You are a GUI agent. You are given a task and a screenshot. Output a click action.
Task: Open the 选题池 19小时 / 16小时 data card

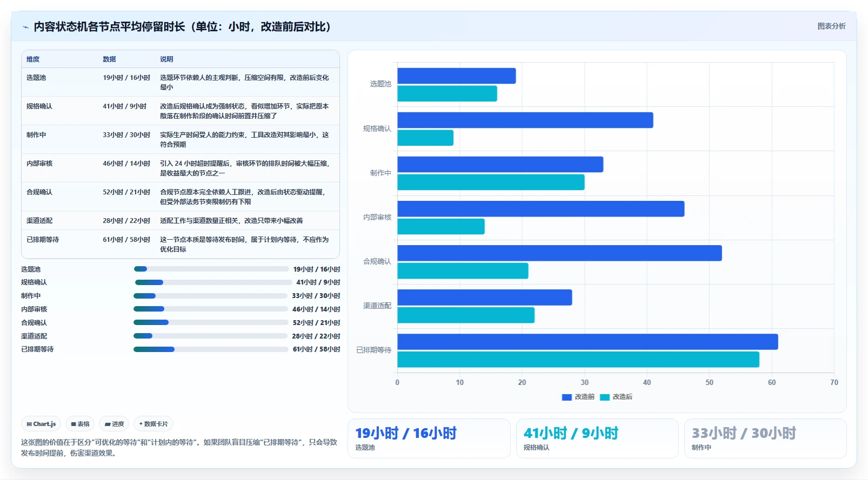429,438
